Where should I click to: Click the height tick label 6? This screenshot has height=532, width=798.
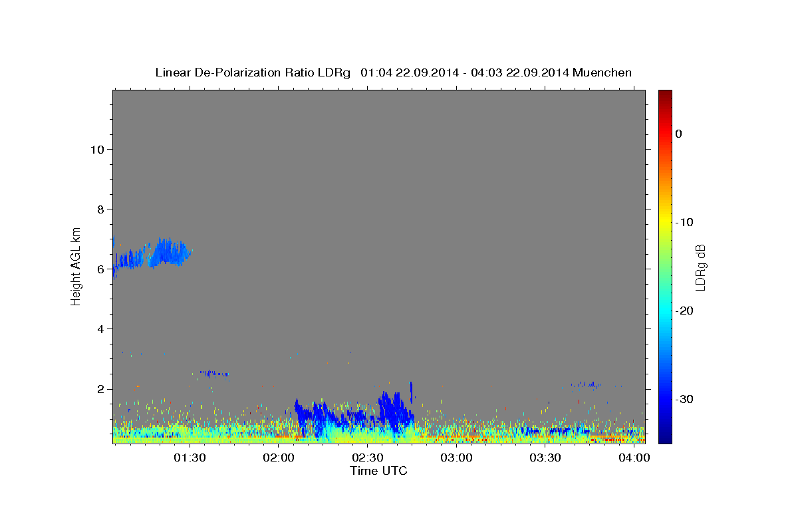100,269
